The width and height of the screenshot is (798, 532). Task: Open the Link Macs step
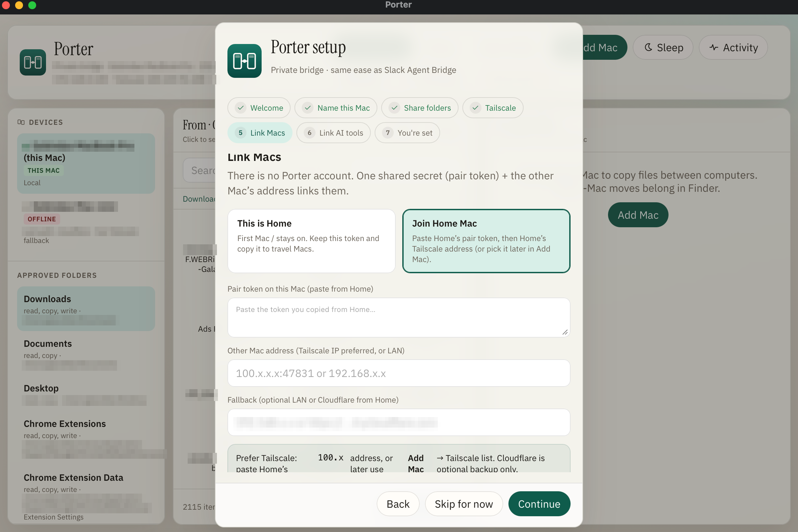click(x=260, y=133)
